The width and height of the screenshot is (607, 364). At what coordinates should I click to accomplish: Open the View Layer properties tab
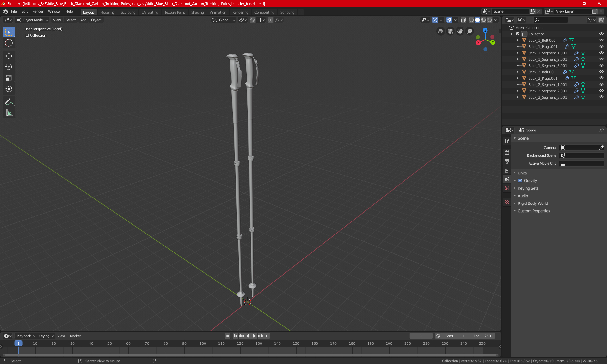507,170
